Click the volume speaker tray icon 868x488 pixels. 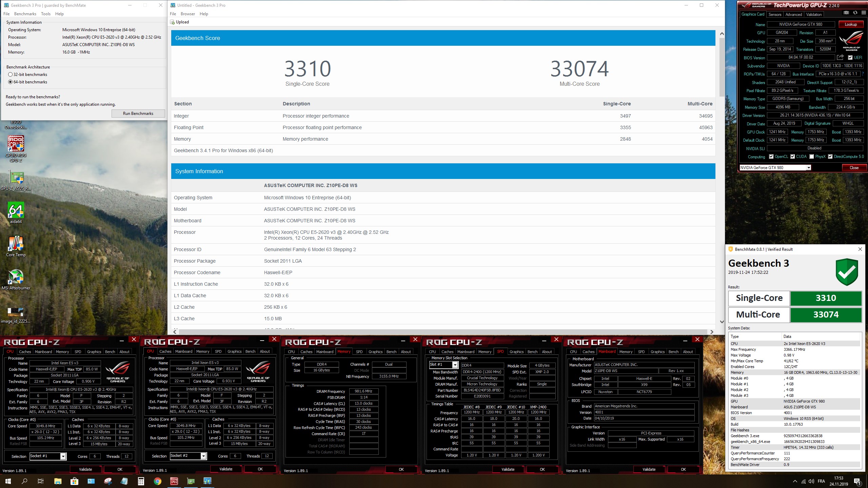(811, 481)
